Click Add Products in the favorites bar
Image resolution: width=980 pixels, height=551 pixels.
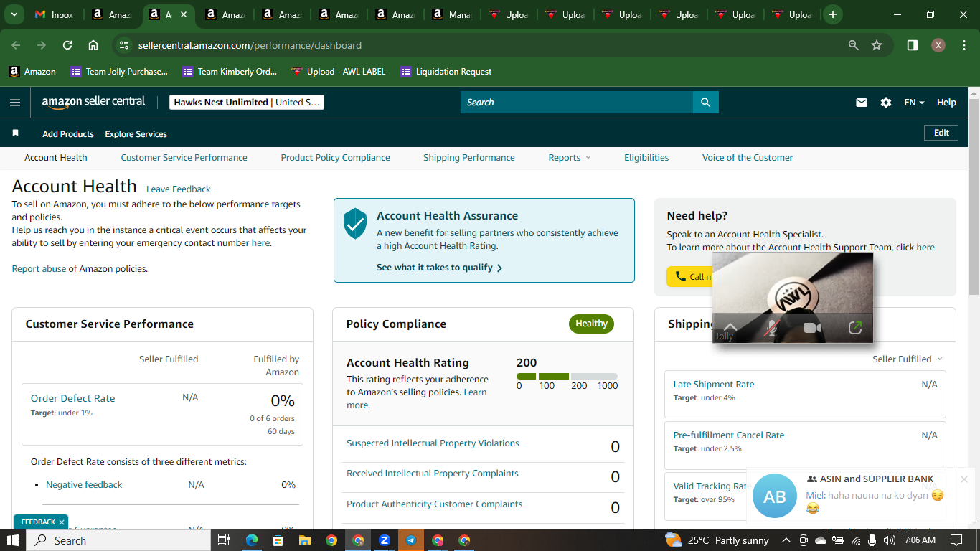(68, 134)
